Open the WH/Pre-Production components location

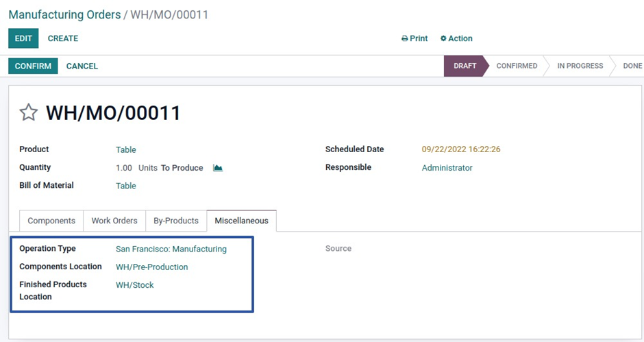point(151,267)
